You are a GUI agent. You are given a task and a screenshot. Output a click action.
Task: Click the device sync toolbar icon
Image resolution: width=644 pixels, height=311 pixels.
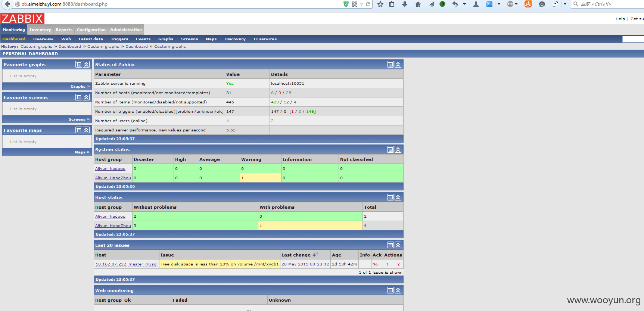[556, 4]
